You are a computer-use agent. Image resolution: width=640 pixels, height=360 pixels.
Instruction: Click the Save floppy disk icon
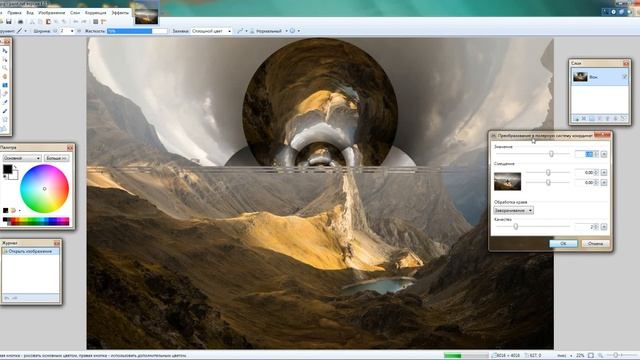pyautogui.click(x=9, y=22)
